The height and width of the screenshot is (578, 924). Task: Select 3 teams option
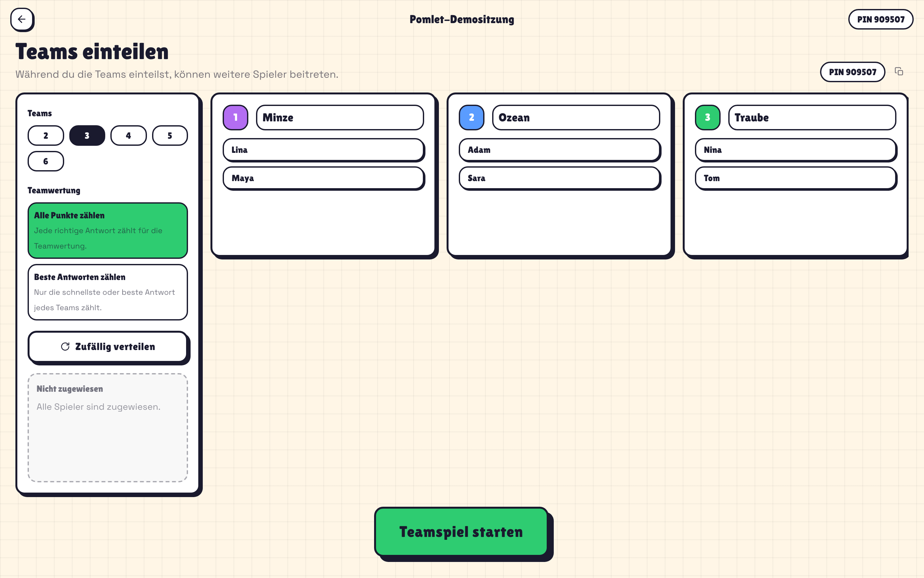pyautogui.click(x=87, y=135)
